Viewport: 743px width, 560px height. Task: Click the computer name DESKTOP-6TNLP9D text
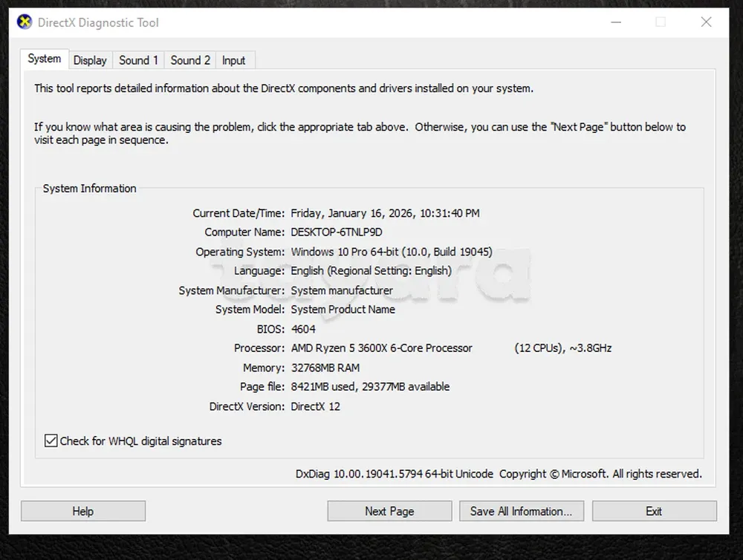click(x=336, y=232)
